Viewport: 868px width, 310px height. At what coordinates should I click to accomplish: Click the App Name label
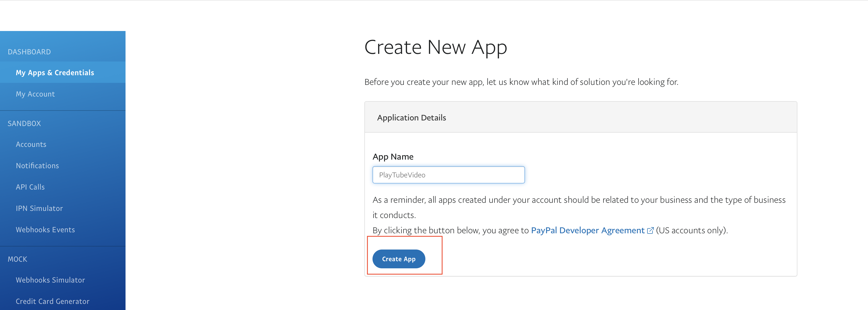[x=393, y=157]
